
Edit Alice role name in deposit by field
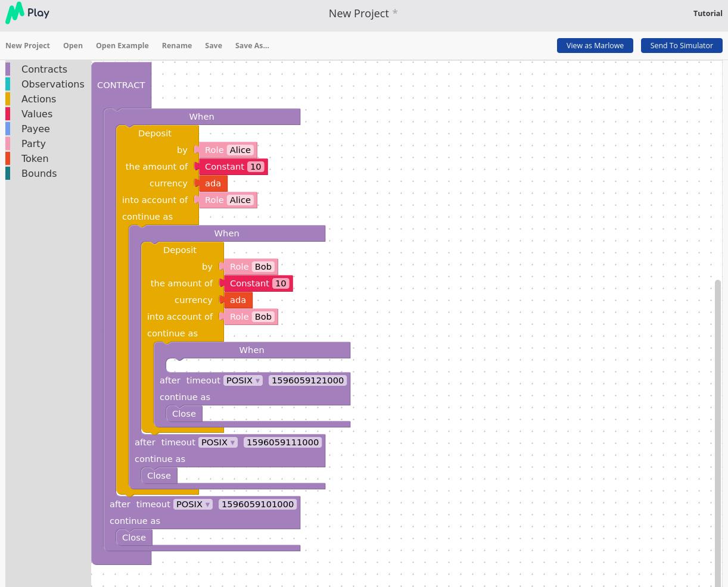(241, 150)
